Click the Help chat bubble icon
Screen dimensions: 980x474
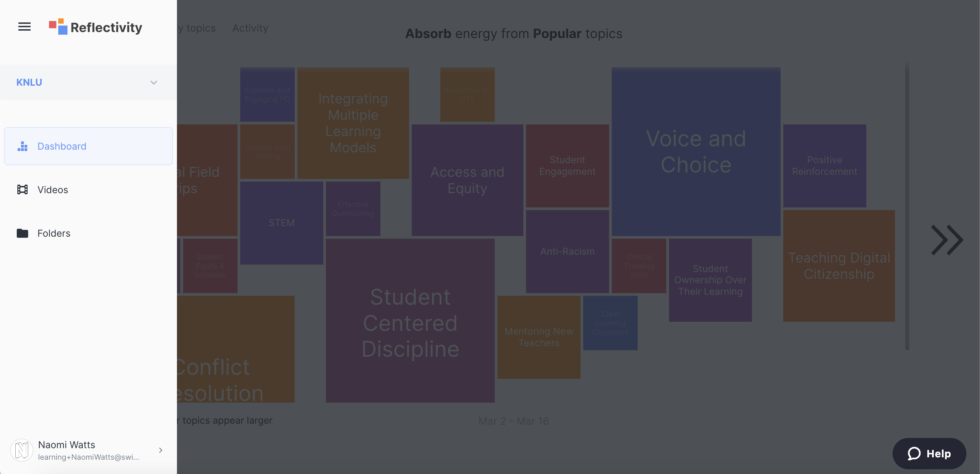pyautogui.click(x=914, y=454)
